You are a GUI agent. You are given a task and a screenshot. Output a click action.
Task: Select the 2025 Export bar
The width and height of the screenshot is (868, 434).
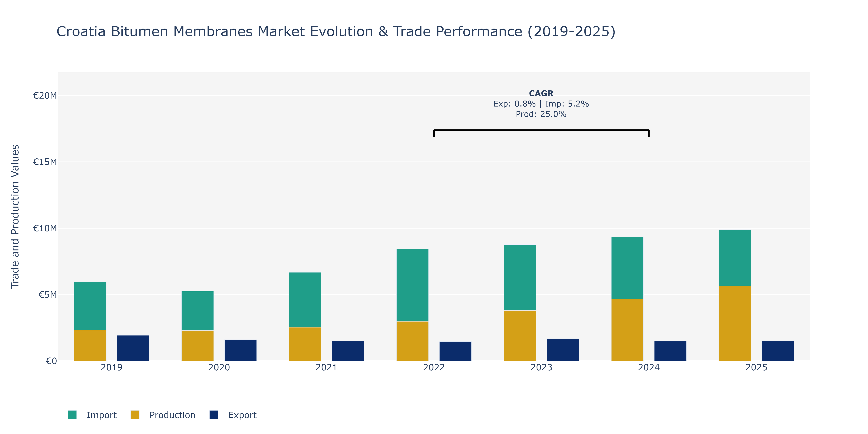point(778,351)
